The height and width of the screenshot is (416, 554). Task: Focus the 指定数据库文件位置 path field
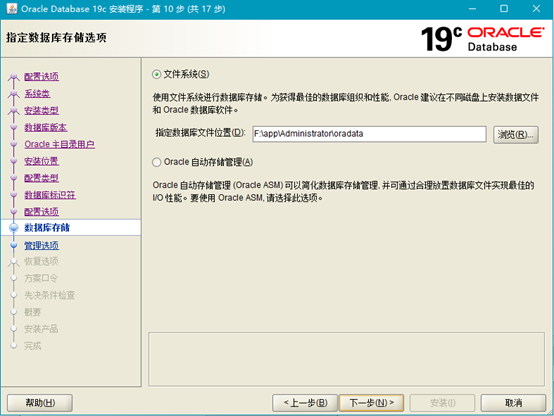(369, 134)
